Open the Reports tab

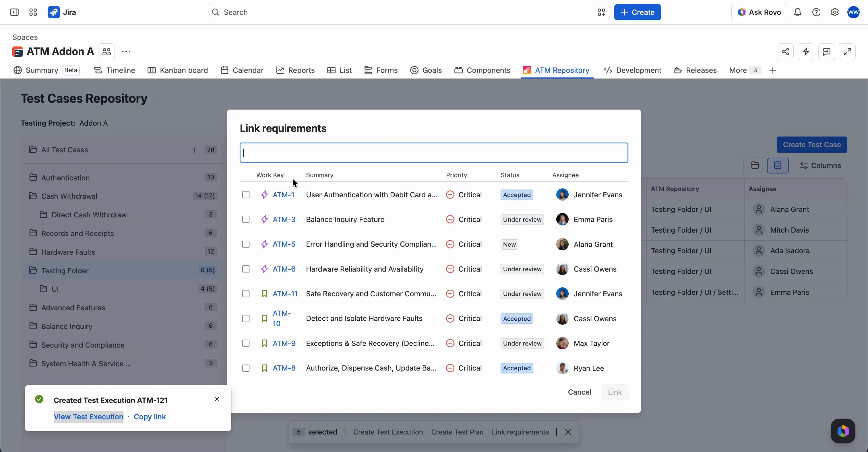point(296,70)
